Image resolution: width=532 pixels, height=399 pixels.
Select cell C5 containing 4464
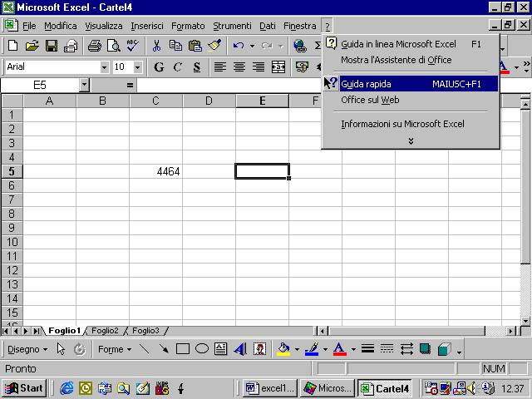tap(155, 171)
